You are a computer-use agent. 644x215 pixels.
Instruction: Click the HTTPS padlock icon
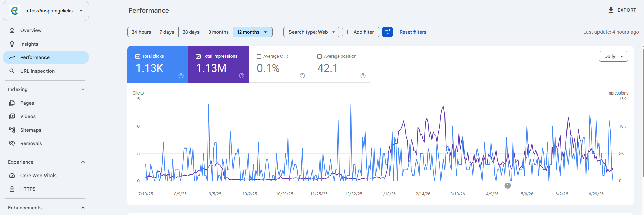coord(12,189)
